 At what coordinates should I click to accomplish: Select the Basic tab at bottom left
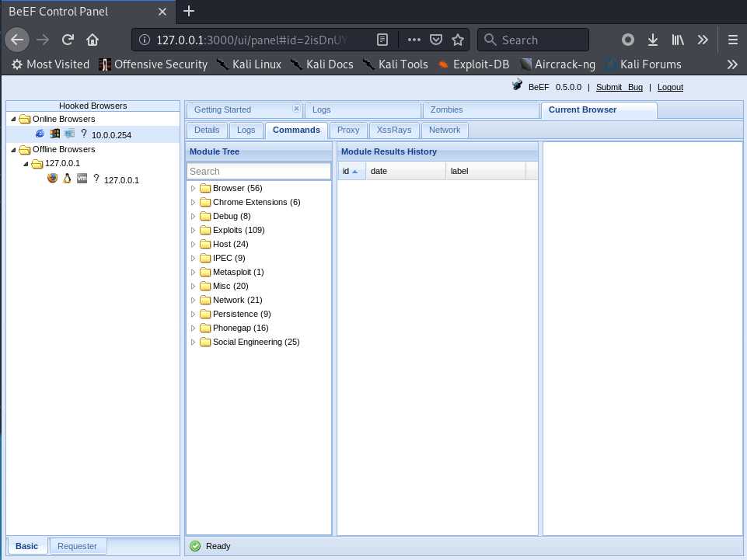[26, 546]
